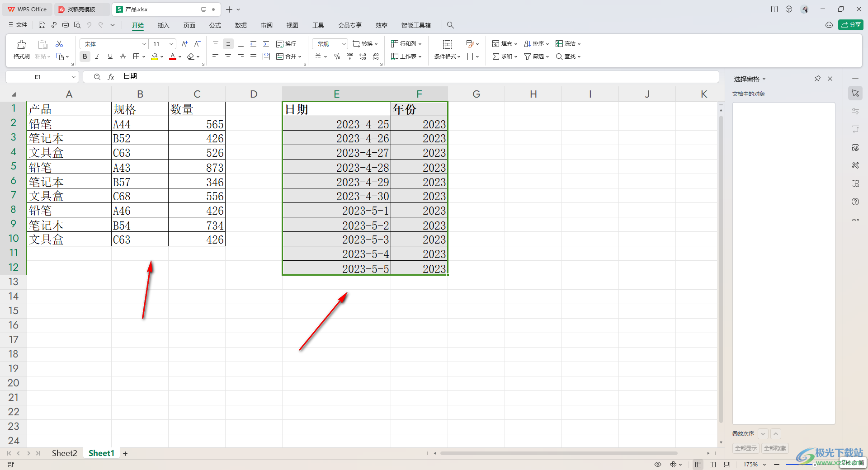Expand the Sort (排序) dropdown

(547, 44)
